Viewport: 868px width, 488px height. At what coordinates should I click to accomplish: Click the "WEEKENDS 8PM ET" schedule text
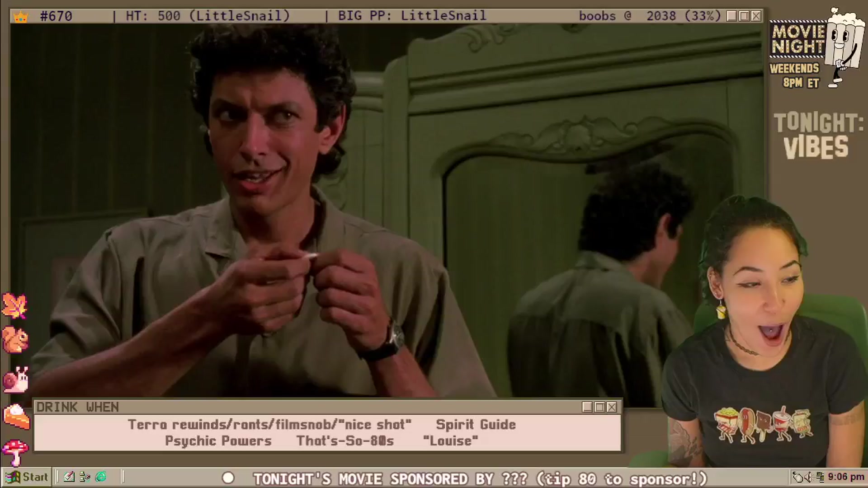click(x=794, y=75)
